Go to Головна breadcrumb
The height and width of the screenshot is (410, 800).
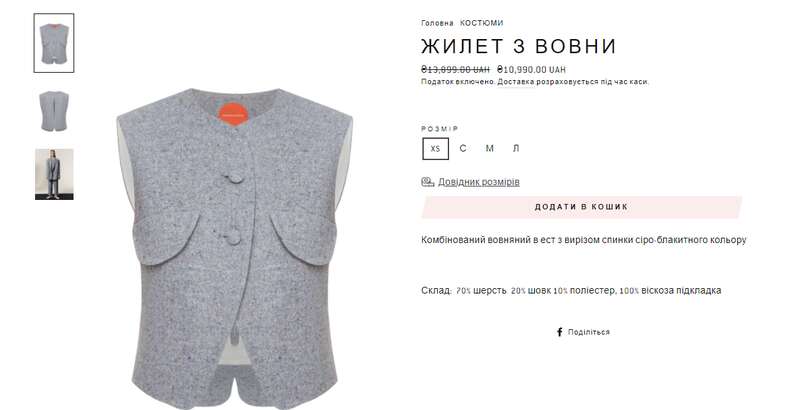437,23
